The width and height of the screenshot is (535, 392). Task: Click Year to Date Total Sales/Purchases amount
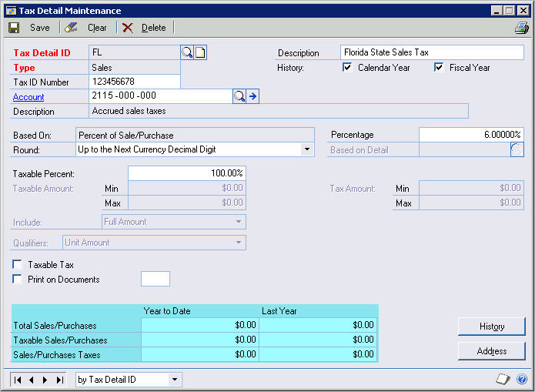click(200, 325)
